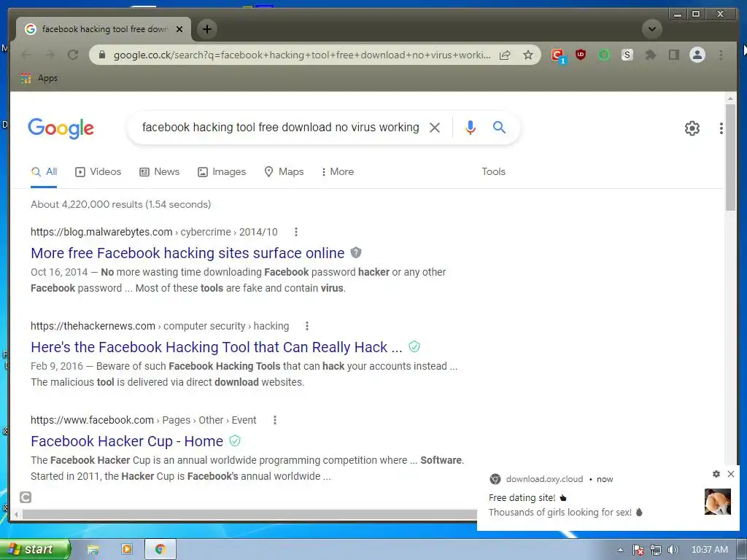
Task: Click the C extension overlay icon at page bottom
Action: (x=26, y=497)
